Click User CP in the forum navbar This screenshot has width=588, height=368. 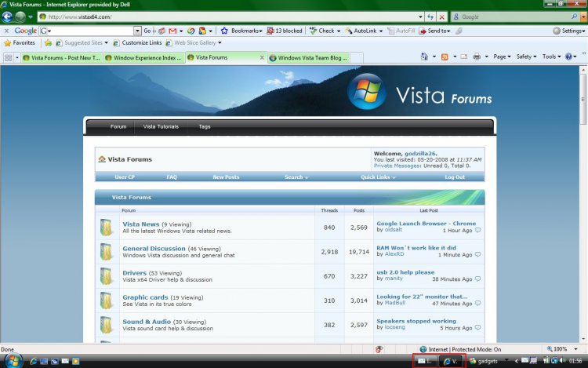point(125,177)
